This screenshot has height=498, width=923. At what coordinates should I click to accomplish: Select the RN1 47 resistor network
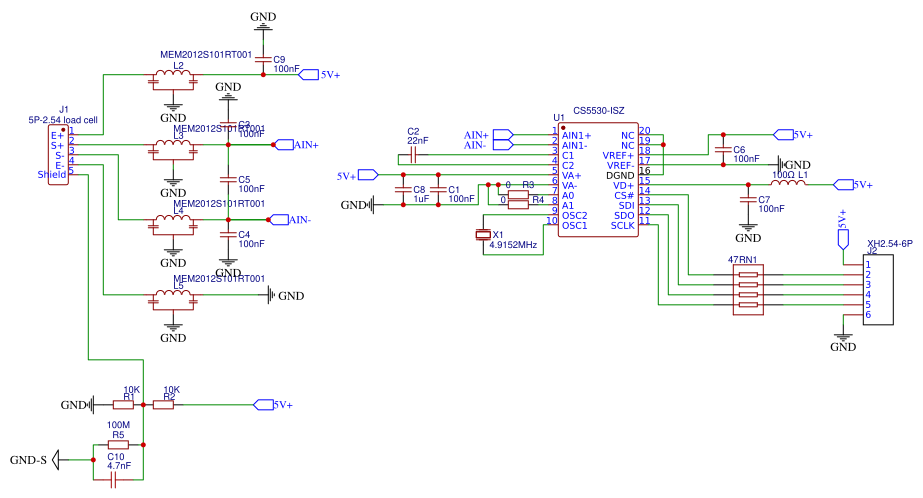pos(748,291)
